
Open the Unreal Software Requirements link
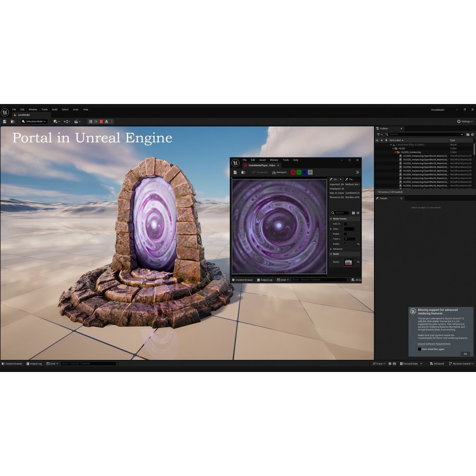tap(434, 343)
